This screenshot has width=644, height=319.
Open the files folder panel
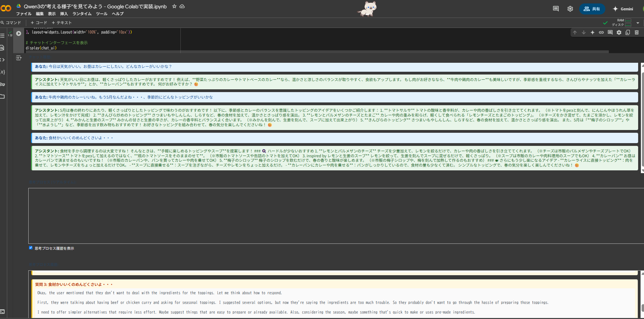(x=3, y=97)
